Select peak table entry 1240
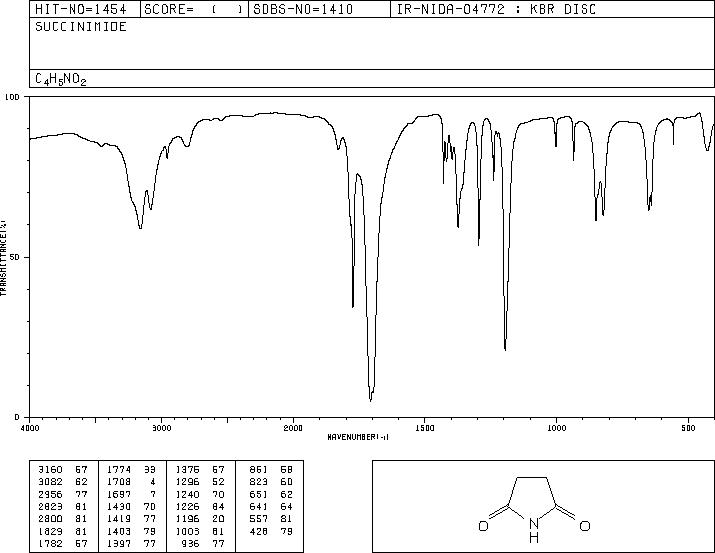 tap(200, 494)
